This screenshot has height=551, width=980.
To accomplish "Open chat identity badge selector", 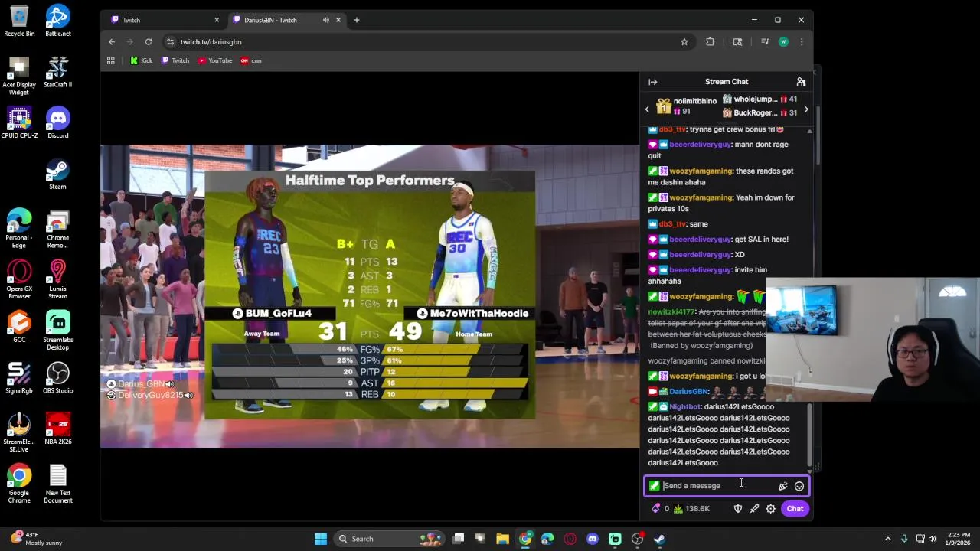I will (x=654, y=486).
